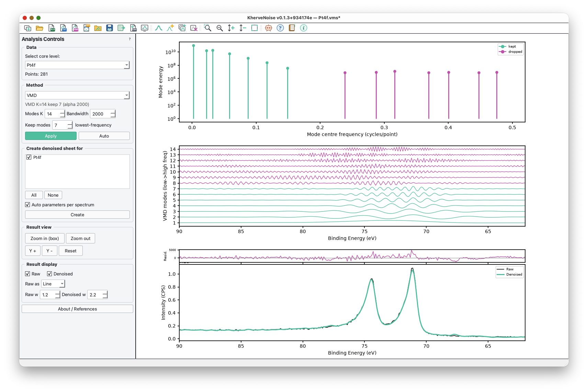Open the VMS file import icon
The height and width of the screenshot is (392, 588).
75,28
